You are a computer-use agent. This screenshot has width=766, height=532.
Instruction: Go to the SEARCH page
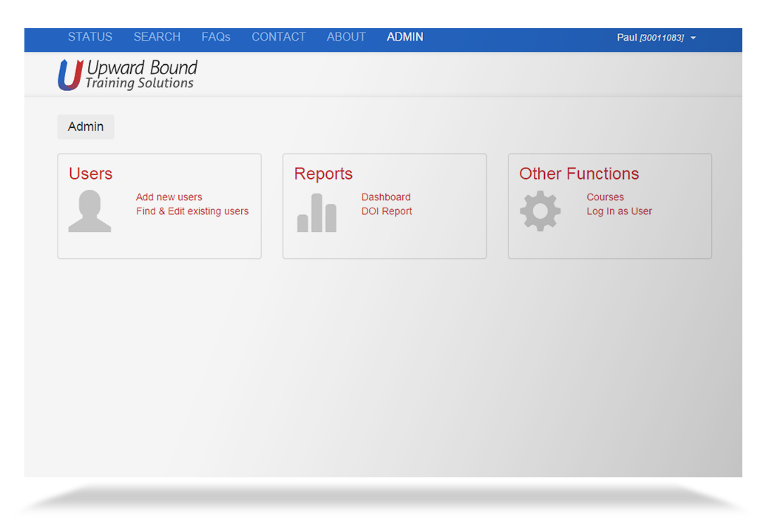tap(157, 37)
